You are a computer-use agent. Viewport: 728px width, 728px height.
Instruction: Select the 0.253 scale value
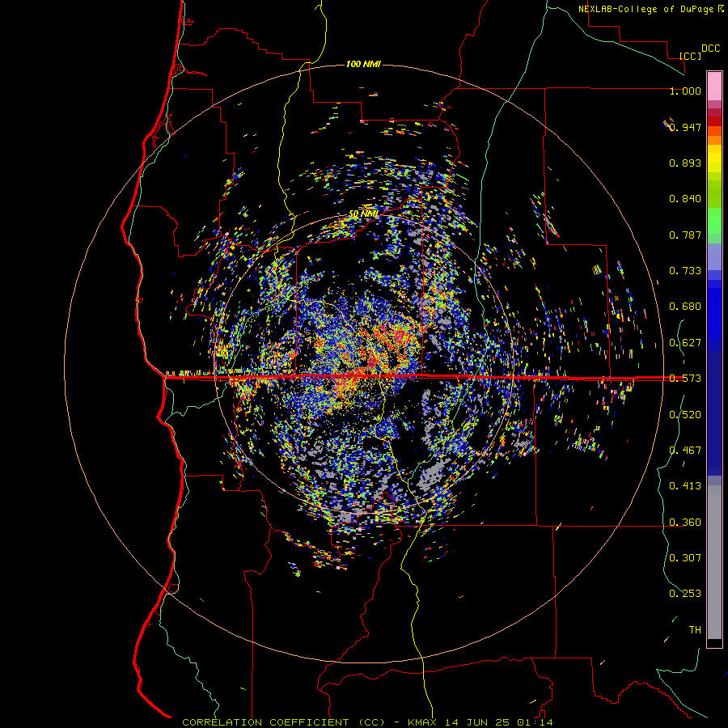point(685,594)
